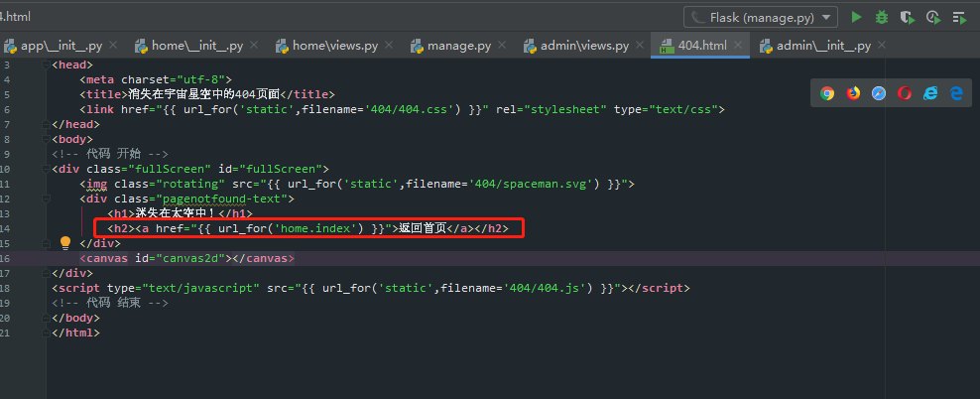Viewport: 980px width, 399px height.
Task: Click the script src '404/404.js' string
Action: [x=547, y=288]
